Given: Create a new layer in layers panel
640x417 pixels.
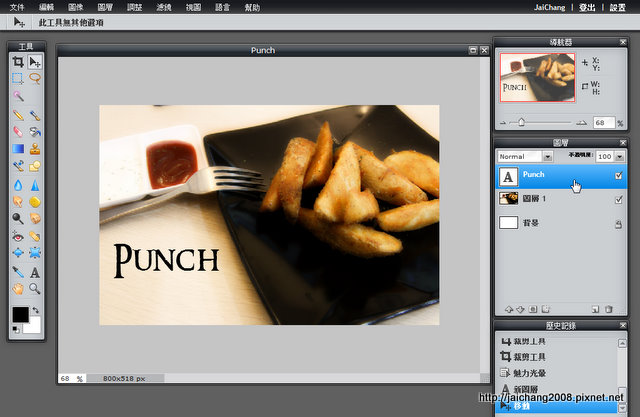Looking at the screenshot, I should (596, 309).
